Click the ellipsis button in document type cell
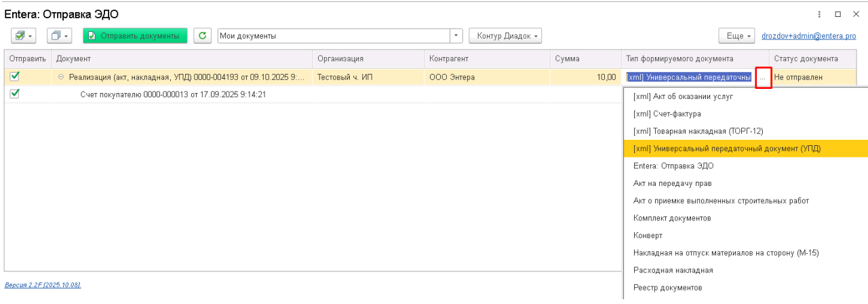Viewport: 868px width, 304px height. point(763,77)
